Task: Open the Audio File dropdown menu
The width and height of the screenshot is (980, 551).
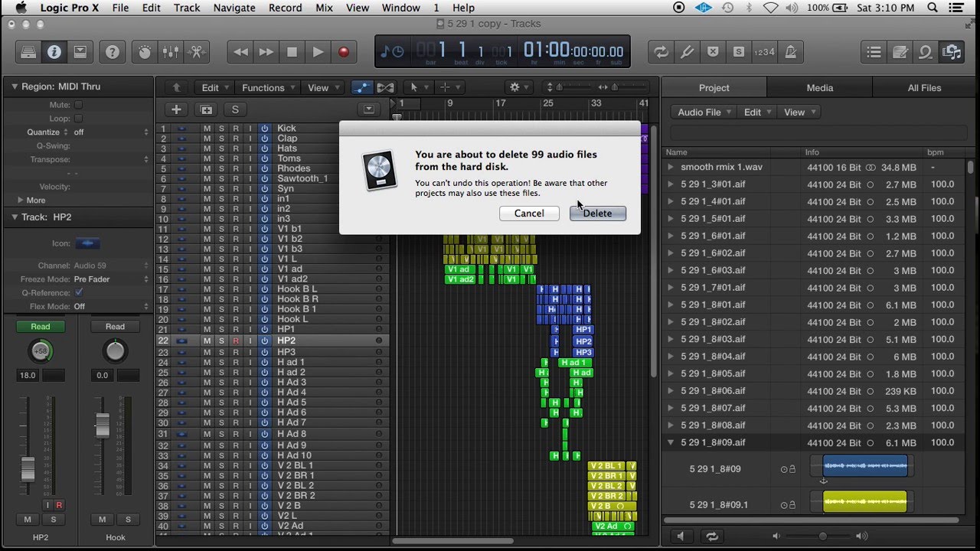Action: click(x=704, y=112)
